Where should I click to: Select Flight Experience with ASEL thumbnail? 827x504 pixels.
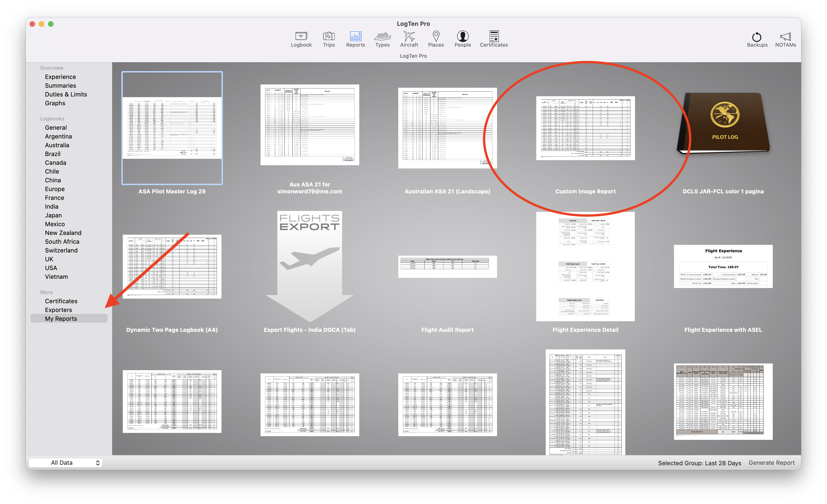723,267
